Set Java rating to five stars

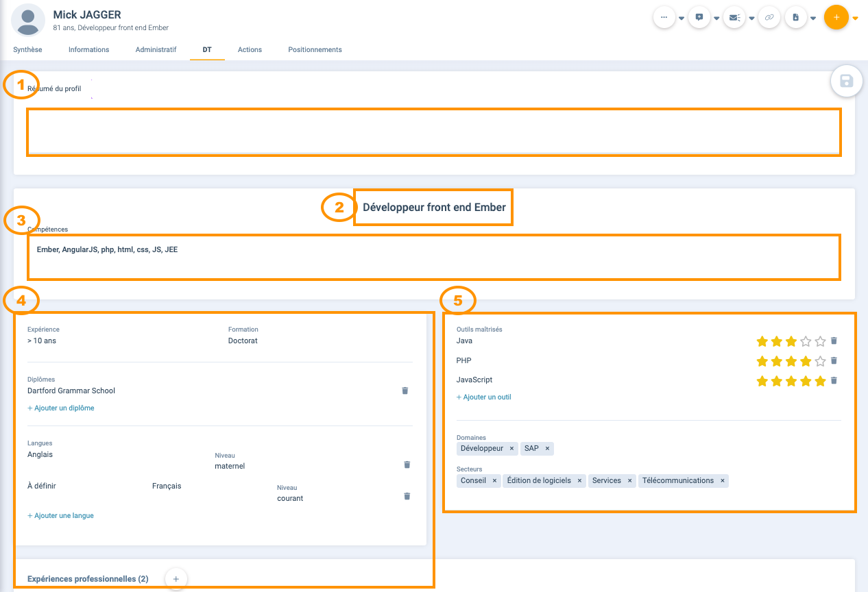[820, 341]
